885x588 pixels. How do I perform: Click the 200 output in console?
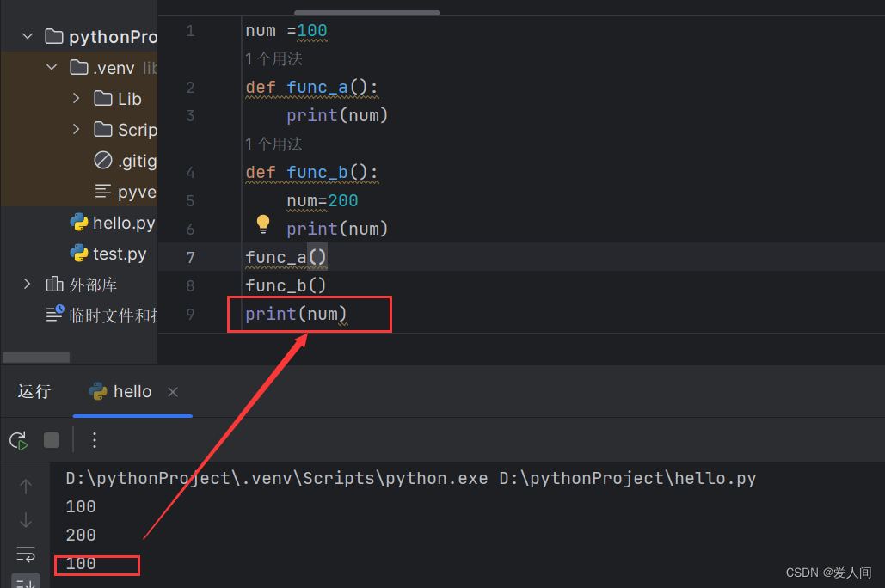click(x=81, y=535)
